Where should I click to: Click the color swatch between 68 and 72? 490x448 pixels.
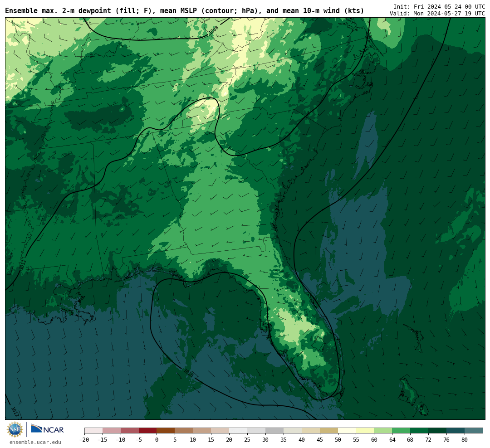(420, 431)
